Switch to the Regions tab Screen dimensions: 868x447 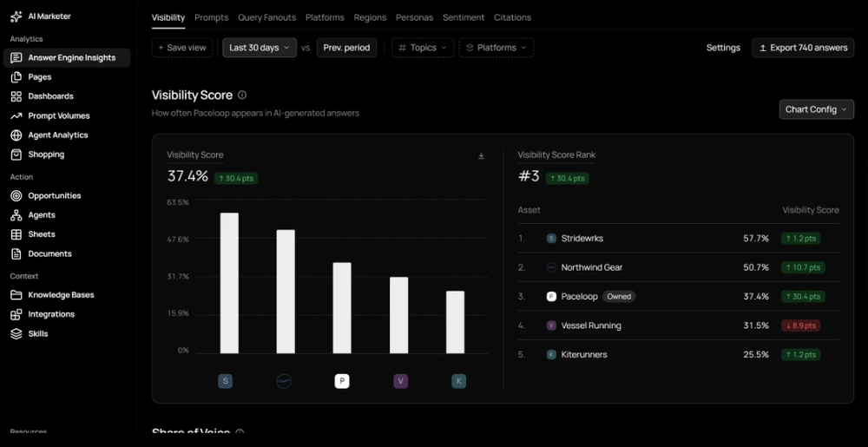pyautogui.click(x=370, y=17)
